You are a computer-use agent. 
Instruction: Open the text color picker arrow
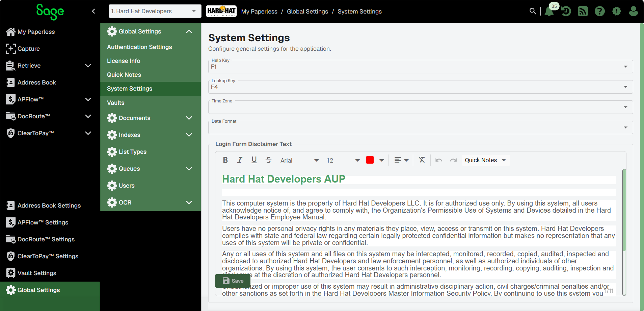[x=382, y=160]
